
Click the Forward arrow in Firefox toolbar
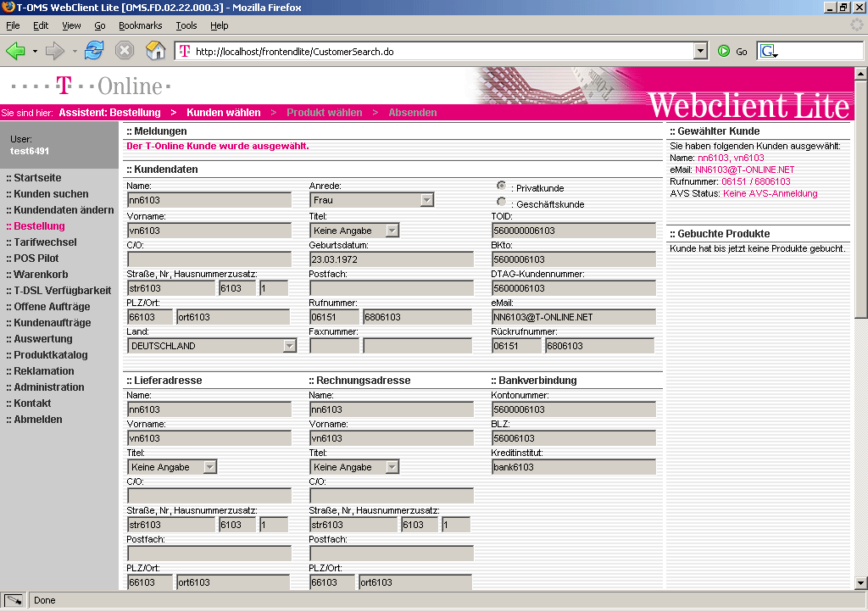coord(55,51)
